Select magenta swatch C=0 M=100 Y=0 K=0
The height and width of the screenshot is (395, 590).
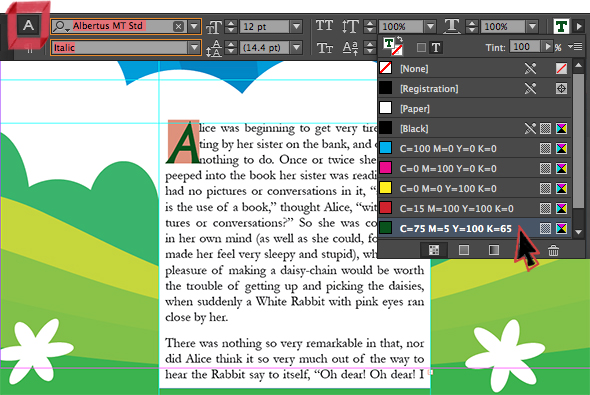[474, 168]
